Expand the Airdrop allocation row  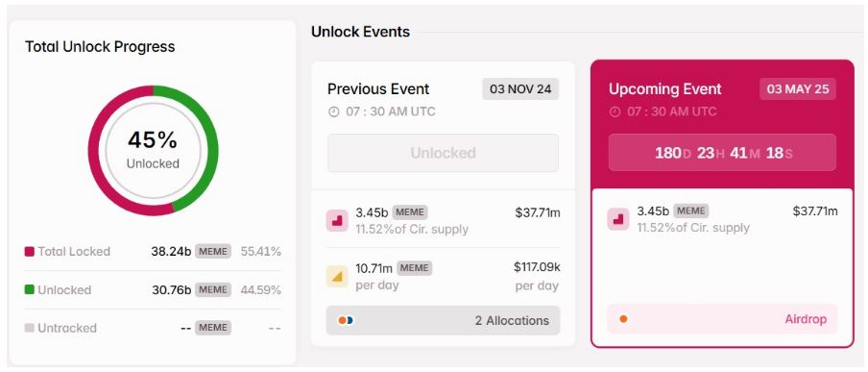[722, 319]
